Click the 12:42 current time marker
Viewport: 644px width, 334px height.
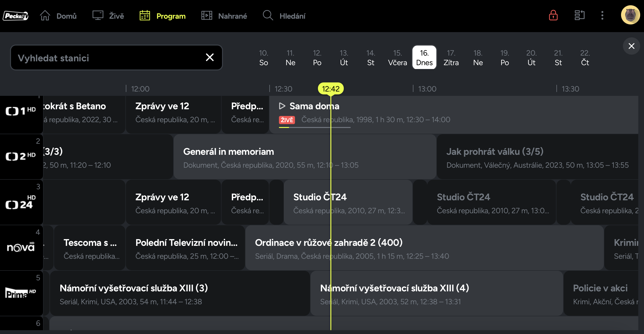tap(331, 89)
